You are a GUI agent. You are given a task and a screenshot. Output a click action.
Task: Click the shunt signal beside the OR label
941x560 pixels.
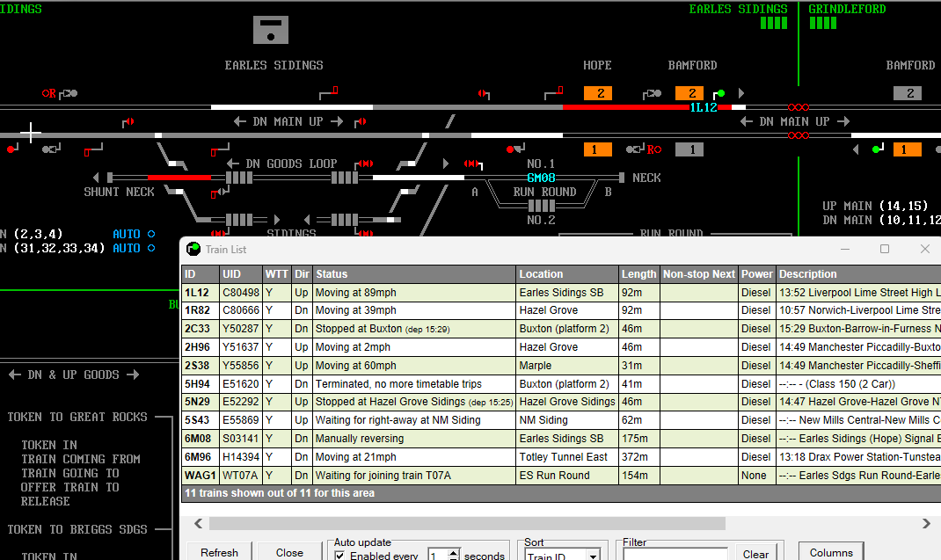point(69,94)
